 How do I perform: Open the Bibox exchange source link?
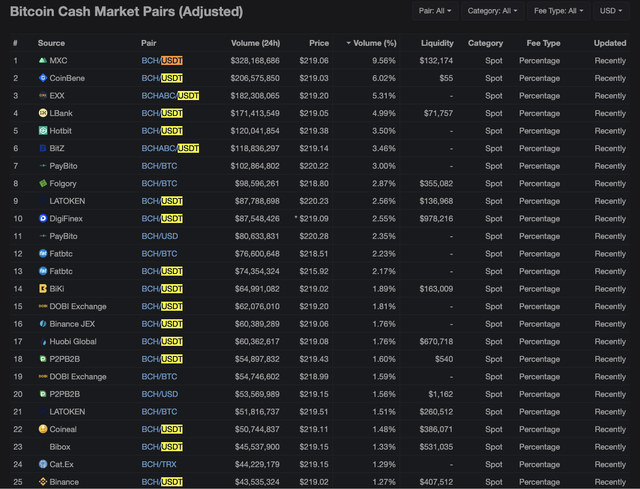click(x=60, y=447)
